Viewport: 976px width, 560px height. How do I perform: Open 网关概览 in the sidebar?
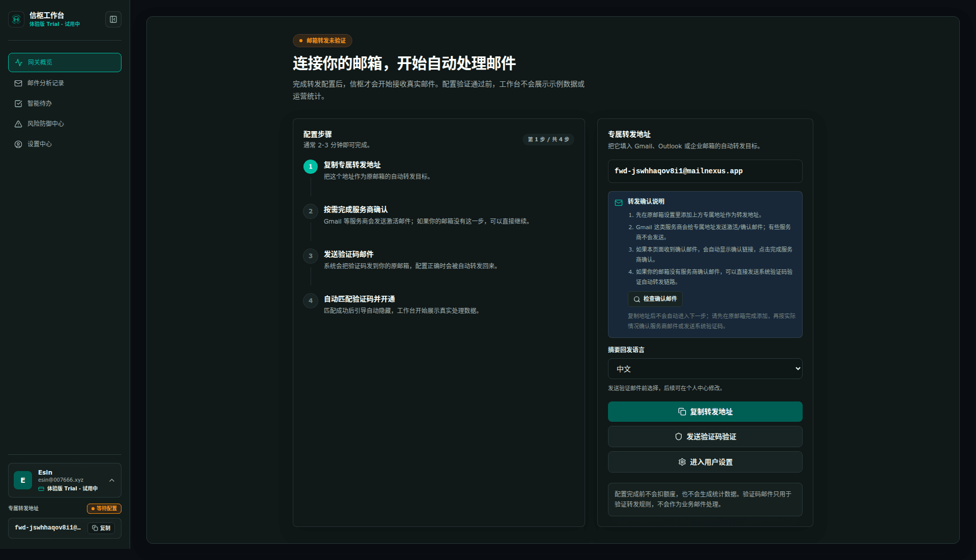click(65, 63)
